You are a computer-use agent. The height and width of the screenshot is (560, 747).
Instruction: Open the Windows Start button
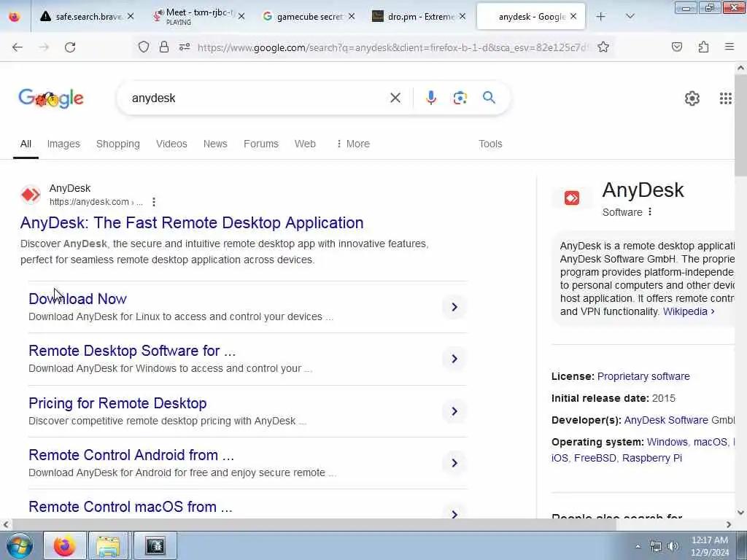pos(20,545)
